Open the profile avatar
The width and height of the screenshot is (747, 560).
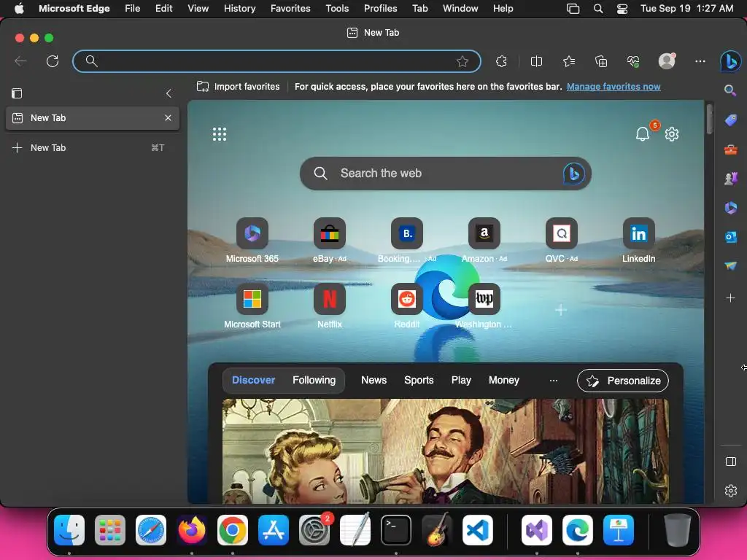[x=667, y=61]
